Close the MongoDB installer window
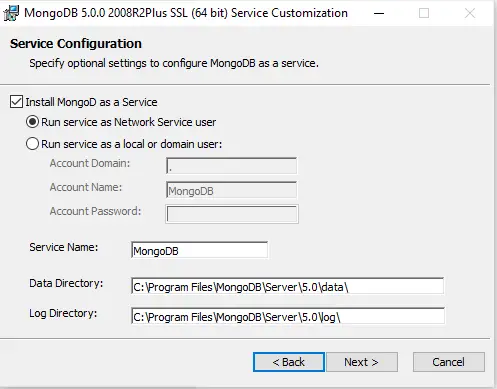This screenshot has height=389, width=497. [470, 13]
